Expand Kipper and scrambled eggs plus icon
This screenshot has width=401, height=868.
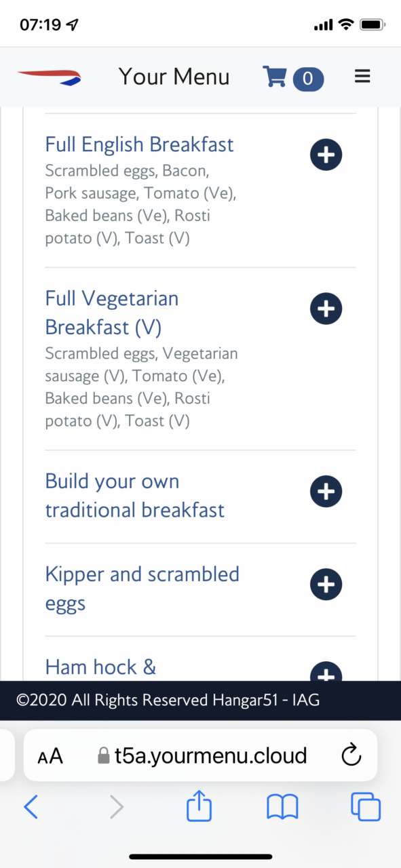[x=326, y=584]
